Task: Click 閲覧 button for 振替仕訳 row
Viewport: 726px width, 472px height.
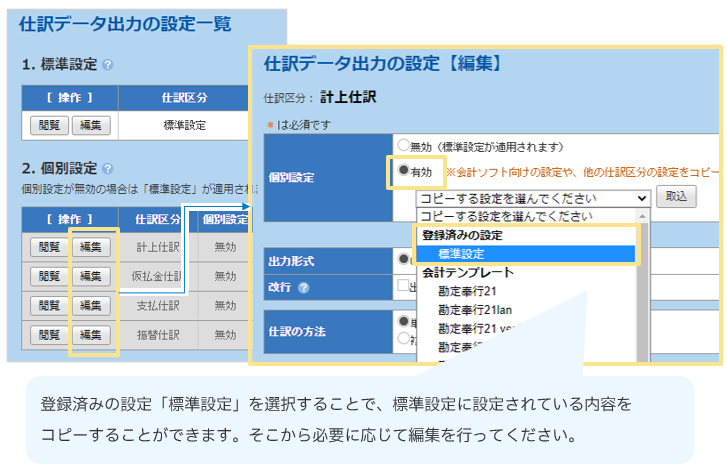Action: [x=49, y=334]
